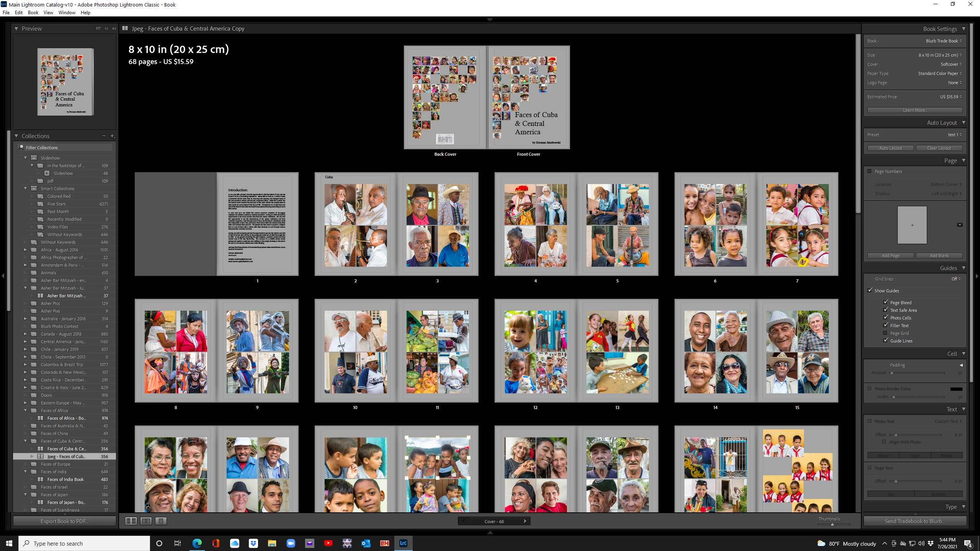Open Lightroom Classic in the taskbar
Screen dimensions: 980x551
pos(403,543)
